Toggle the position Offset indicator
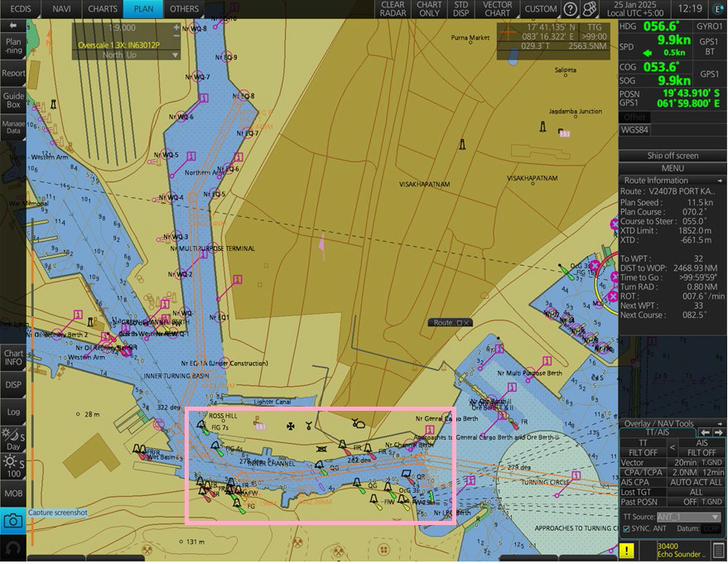 [634, 117]
